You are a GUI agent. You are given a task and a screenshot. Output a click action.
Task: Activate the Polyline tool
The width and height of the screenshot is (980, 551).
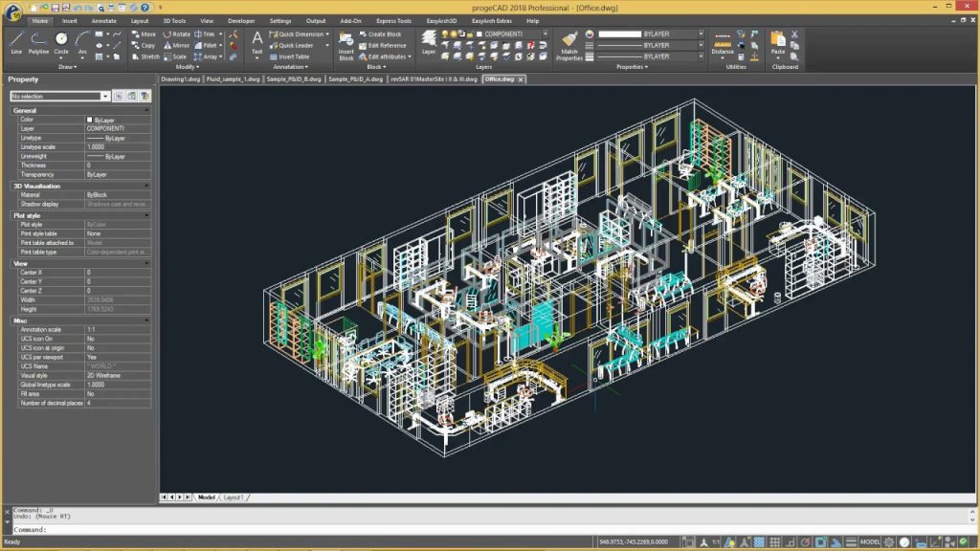pyautogui.click(x=38, y=41)
